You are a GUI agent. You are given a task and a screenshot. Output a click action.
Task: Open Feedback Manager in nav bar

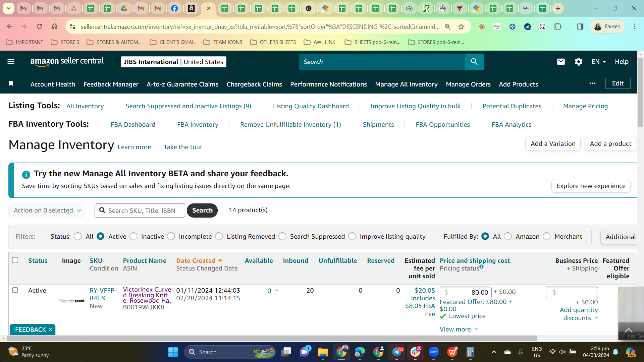click(111, 84)
